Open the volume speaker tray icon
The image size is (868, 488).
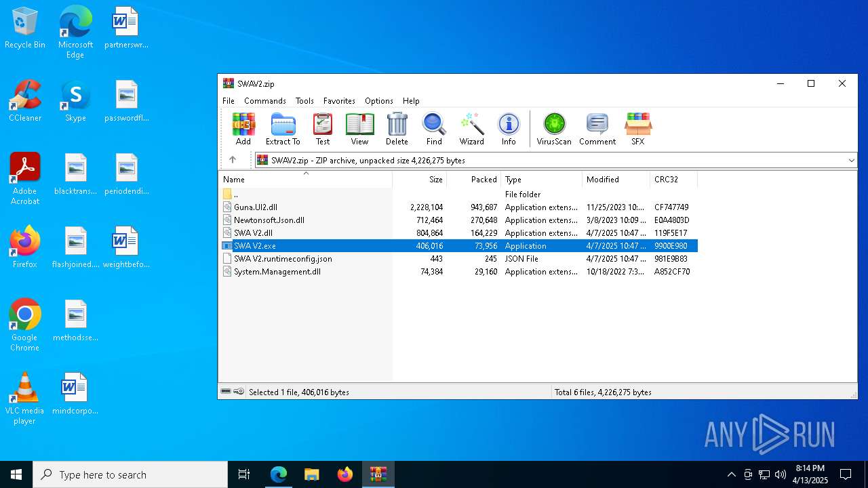point(781,474)
